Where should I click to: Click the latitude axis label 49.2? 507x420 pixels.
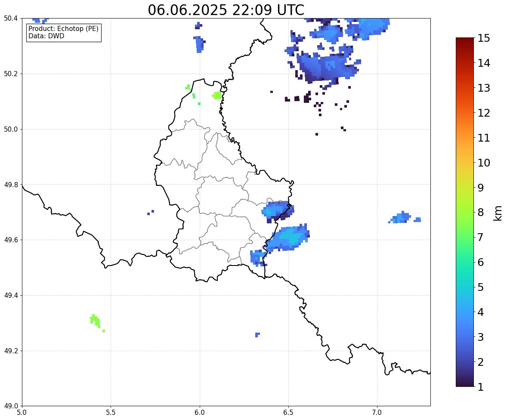point(11,351)
